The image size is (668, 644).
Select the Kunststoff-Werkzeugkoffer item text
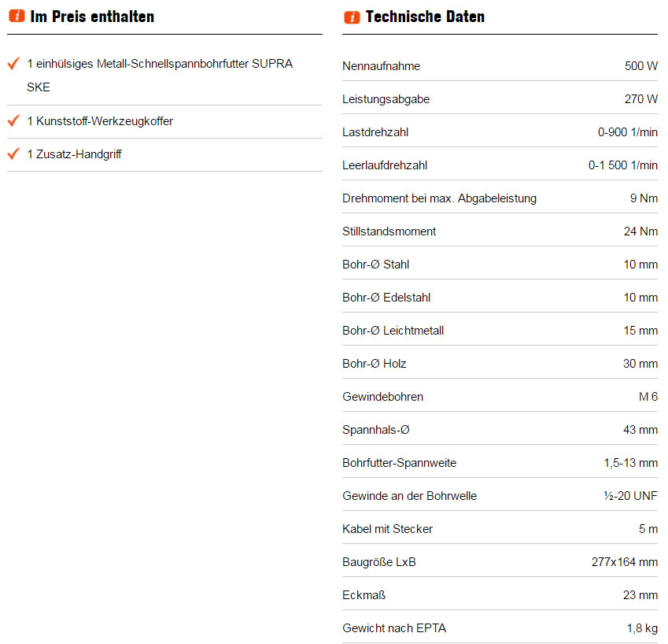100,121
